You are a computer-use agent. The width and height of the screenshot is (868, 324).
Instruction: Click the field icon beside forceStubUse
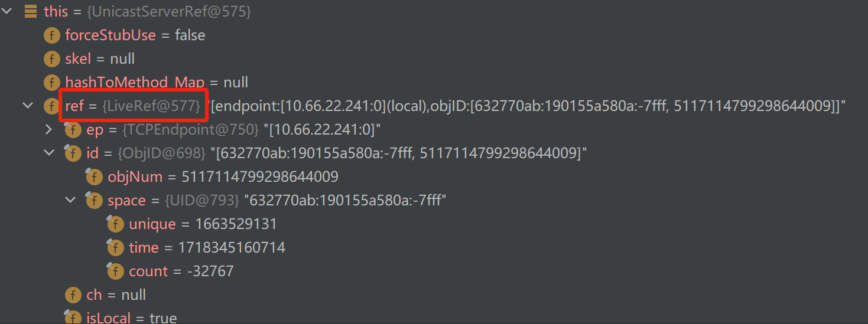(52, 35)
